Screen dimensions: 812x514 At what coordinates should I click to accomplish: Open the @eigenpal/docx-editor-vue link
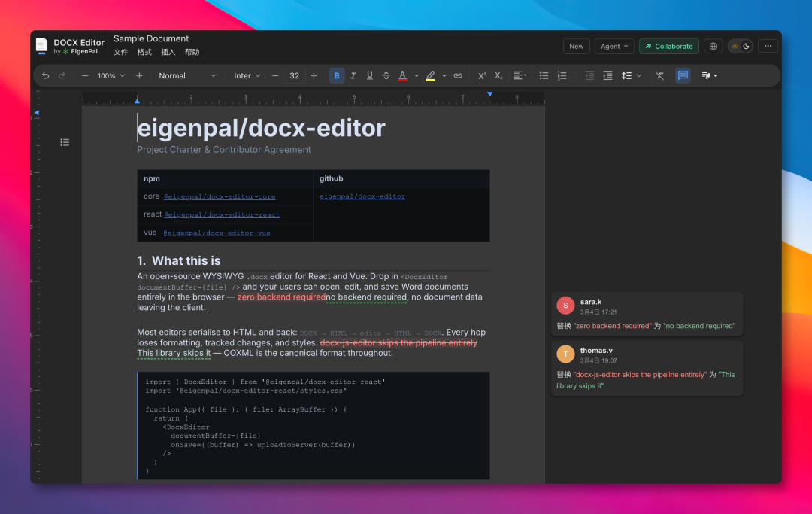click(x=217, y=233)
